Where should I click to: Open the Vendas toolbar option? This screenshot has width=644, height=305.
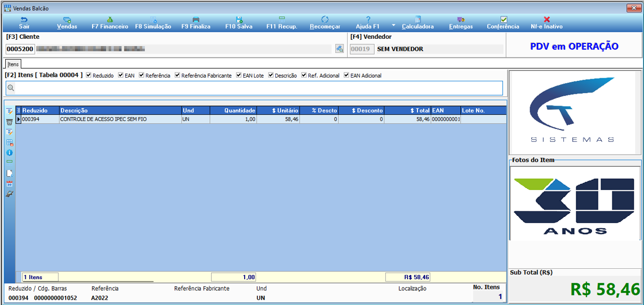pos(67,23)
